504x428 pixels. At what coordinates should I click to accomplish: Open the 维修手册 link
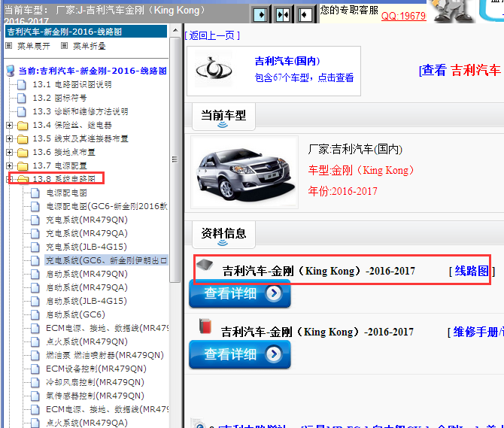coord(478,332)
